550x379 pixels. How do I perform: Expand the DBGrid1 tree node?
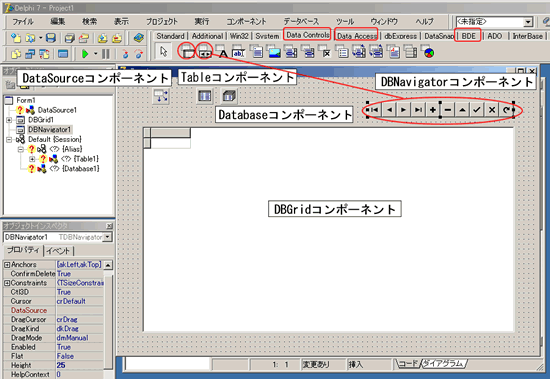pos(9,120)
